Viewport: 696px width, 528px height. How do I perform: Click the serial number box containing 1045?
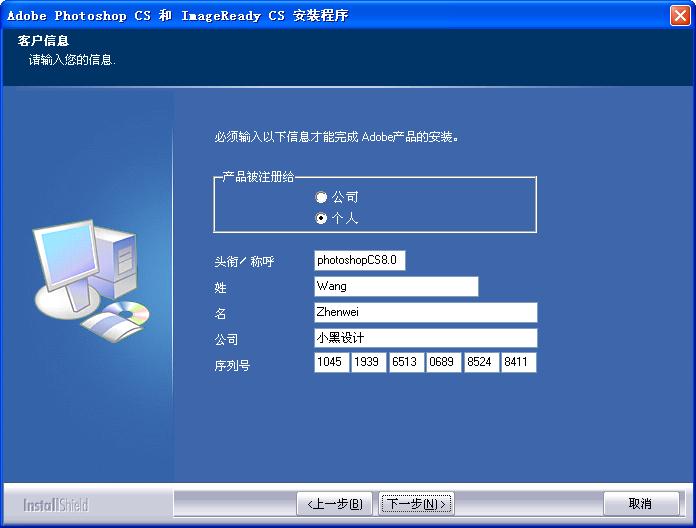coord(331,362)
